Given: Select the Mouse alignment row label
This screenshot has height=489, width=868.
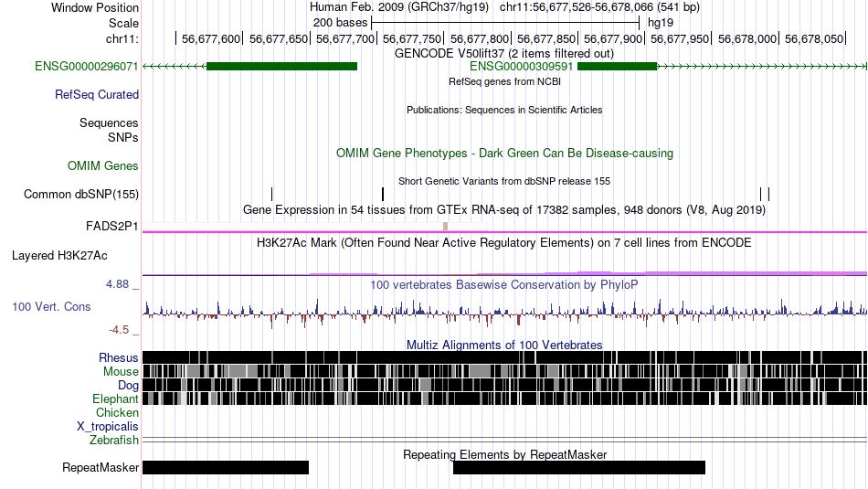Looking at the screenshot, I should coord(121,372).
